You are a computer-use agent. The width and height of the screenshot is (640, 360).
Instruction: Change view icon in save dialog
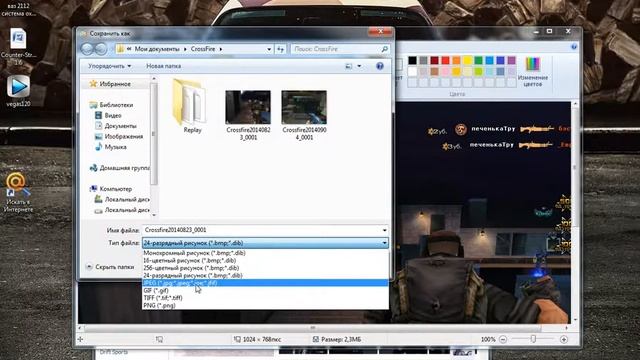coord(349,66)
